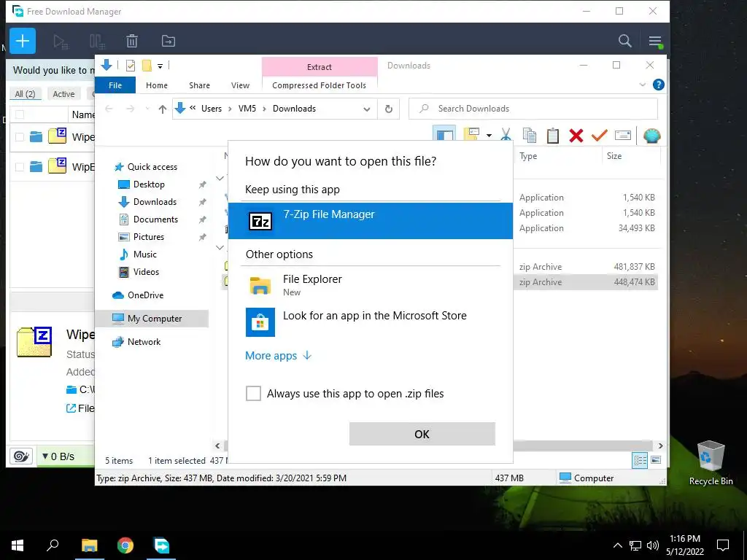The image size is (747, 560).
Task: Click the Rename icon in Explorer toolbar
Action: point(623,135)
